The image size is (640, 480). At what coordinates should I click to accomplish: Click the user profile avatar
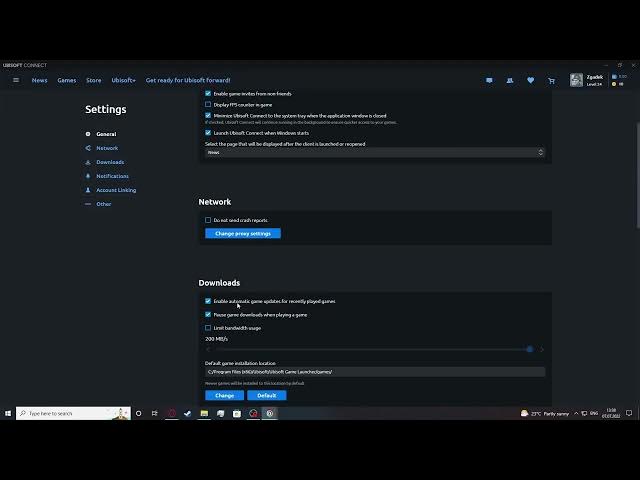[576, 80]
